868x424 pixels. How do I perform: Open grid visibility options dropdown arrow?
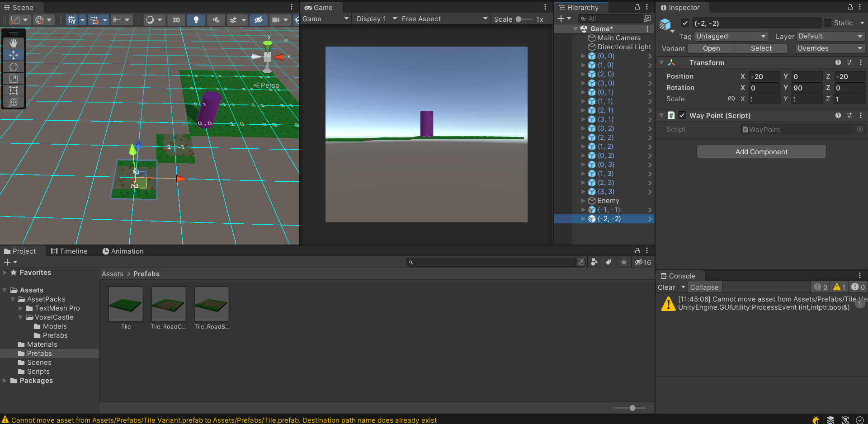82,20
